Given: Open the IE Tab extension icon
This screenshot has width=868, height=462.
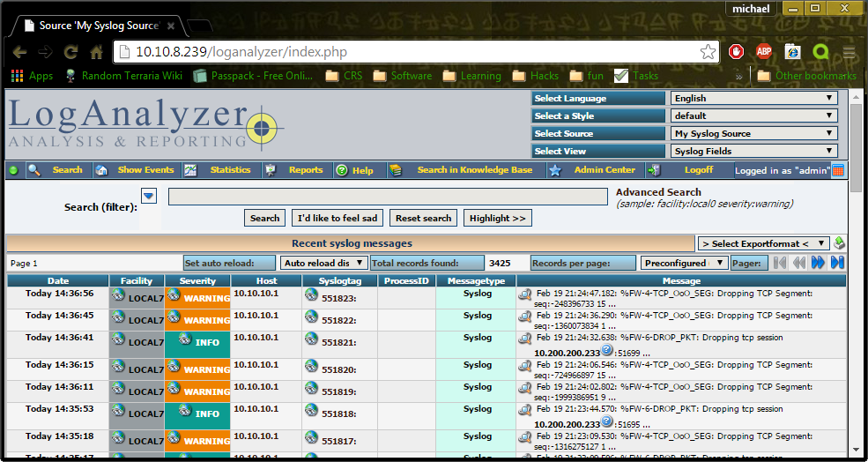Looking at the screenshot, I should (x=793, y=51).
